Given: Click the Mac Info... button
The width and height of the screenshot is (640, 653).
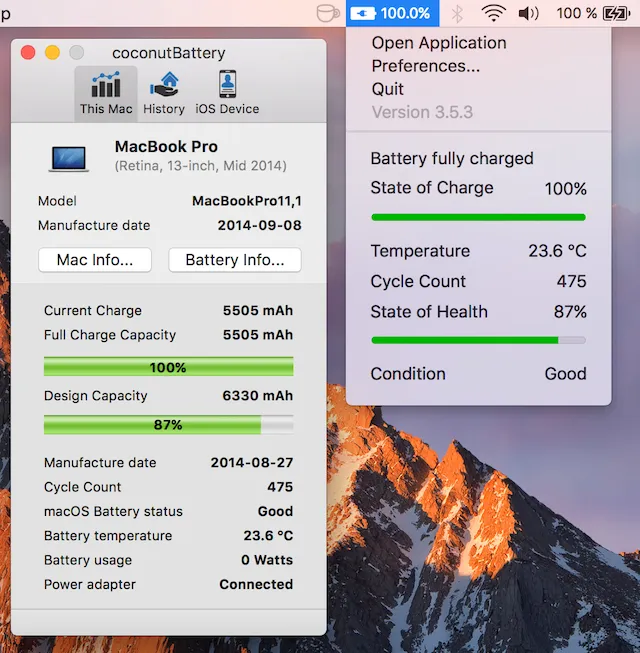Looking at the screenshot, I should pyautogui.click(x=95, y=260).
